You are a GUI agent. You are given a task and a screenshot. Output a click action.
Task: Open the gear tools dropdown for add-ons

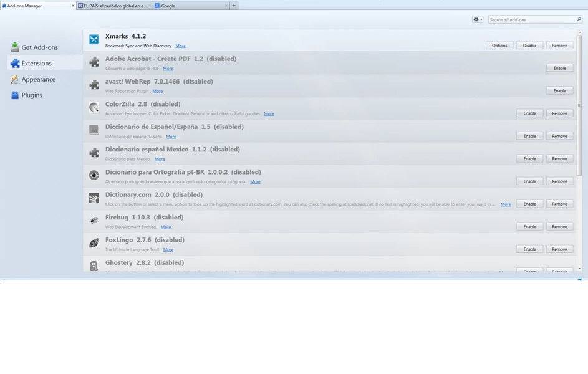tap(478, 19)
